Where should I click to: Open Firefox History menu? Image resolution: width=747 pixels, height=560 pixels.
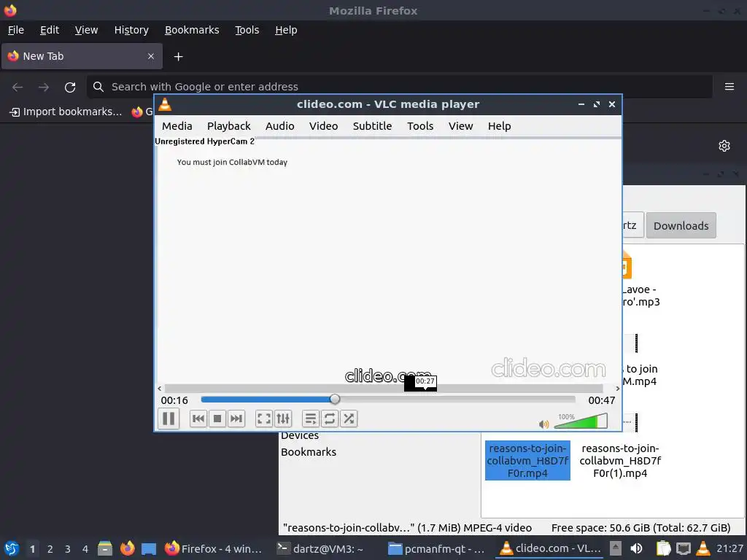pyautogui.click(x=131, y=30)
